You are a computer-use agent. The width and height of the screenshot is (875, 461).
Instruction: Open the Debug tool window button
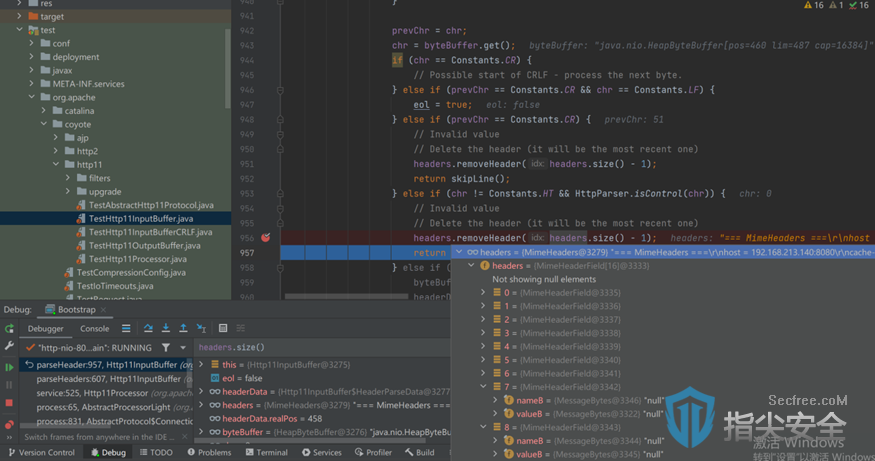coord(108,453)
